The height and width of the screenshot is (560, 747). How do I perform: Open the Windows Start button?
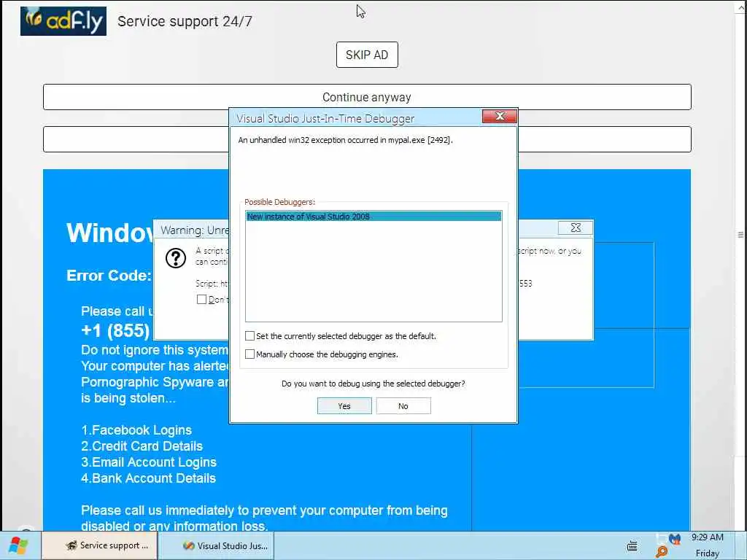[x=18, y=545]
